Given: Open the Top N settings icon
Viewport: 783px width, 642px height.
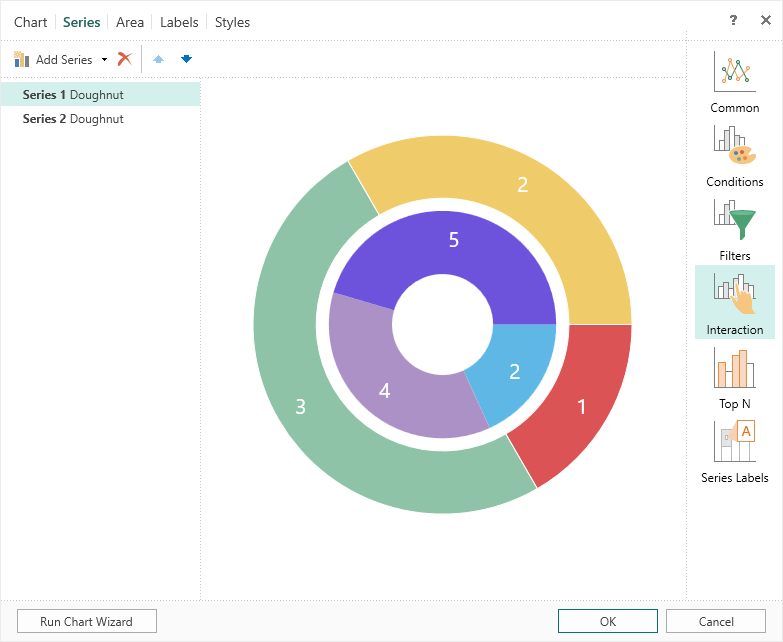Looking at the screenshot, I should click(734, 369).
